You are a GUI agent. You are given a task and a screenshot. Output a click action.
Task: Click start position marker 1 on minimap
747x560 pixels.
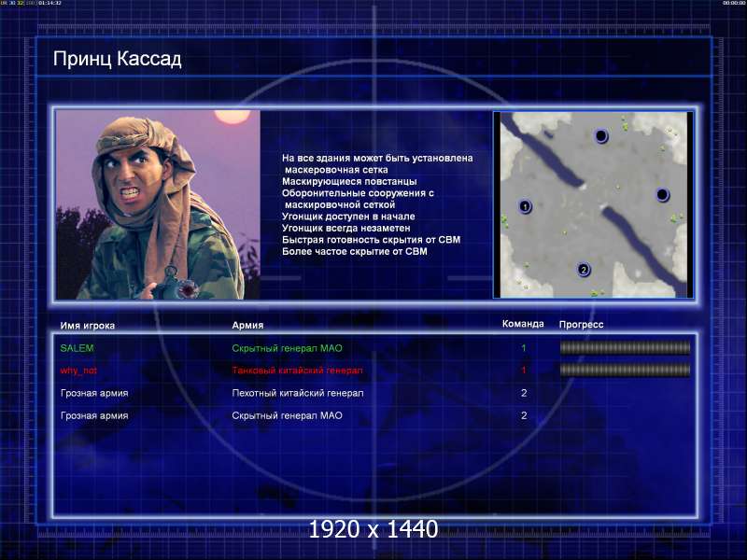point(525,206)
